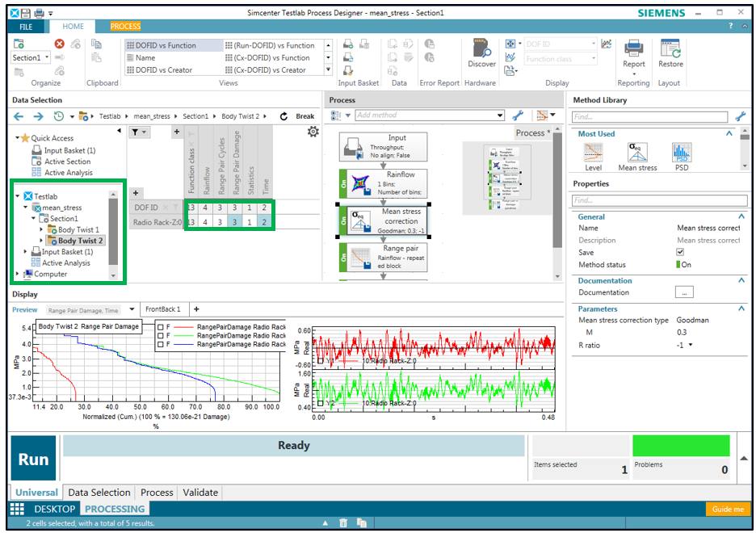Toggle the first RangePairDamage legend checkbox
This screenshot has height=533, width=756.
click(x=162, y=327)
